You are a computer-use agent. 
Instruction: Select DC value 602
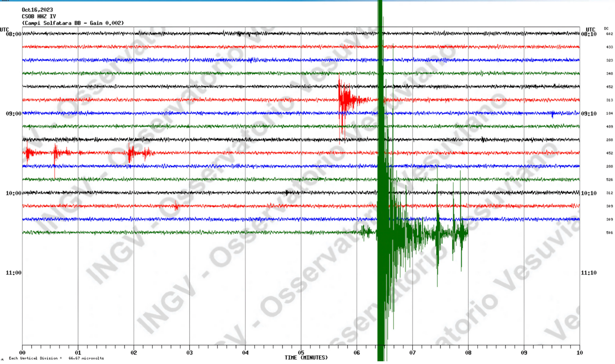tap(610, 34)
